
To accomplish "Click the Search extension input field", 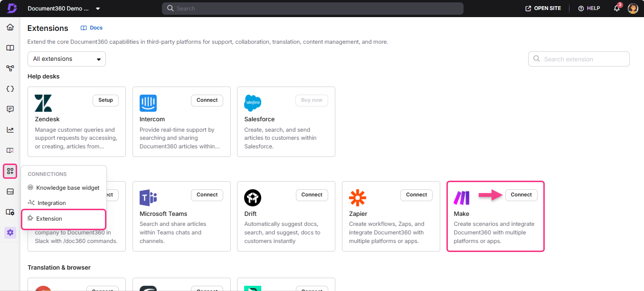I will pos(578,59).
